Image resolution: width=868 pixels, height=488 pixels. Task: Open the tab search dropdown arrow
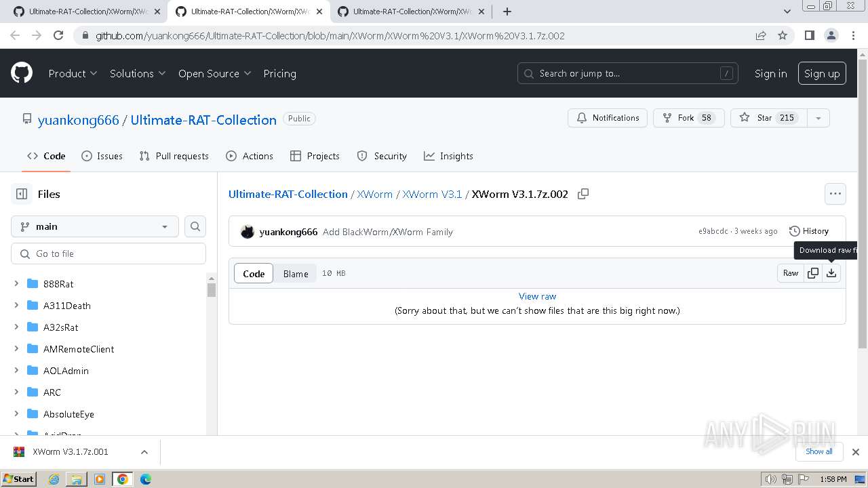coord(787,12)
